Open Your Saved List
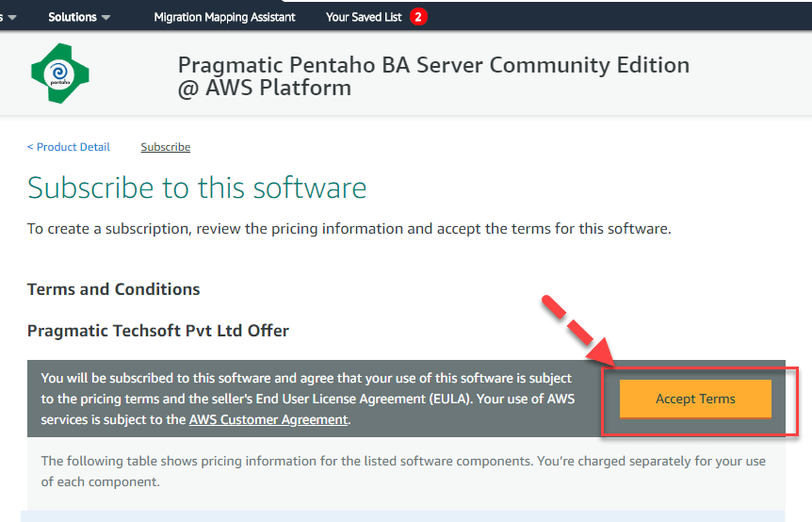Viewport: 812px width, 522px height. point(364,17)
